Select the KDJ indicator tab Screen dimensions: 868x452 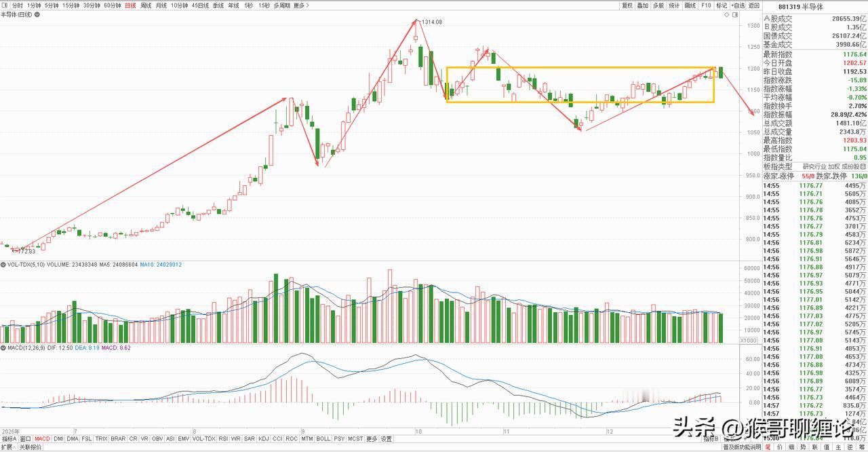[263, 438]
